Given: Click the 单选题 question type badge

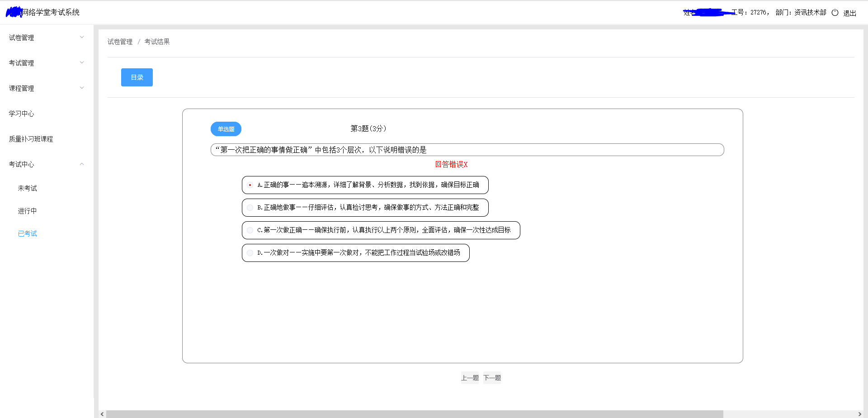Looking at the screenshot, I should (226, 129).
